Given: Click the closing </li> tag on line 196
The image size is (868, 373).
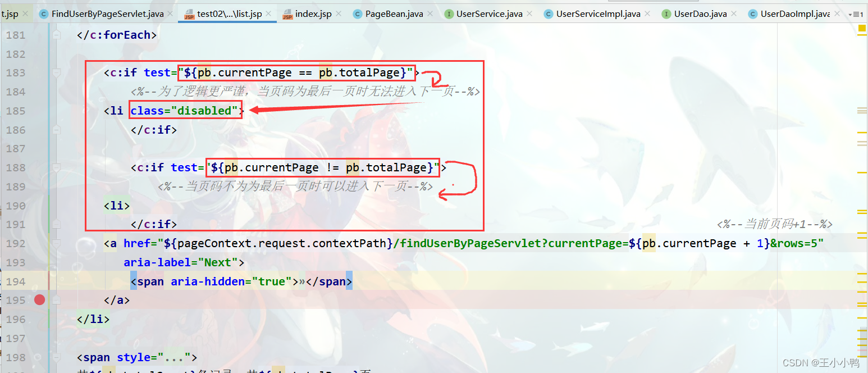Looking at the screenshot, I should click(x=93, y=319).
